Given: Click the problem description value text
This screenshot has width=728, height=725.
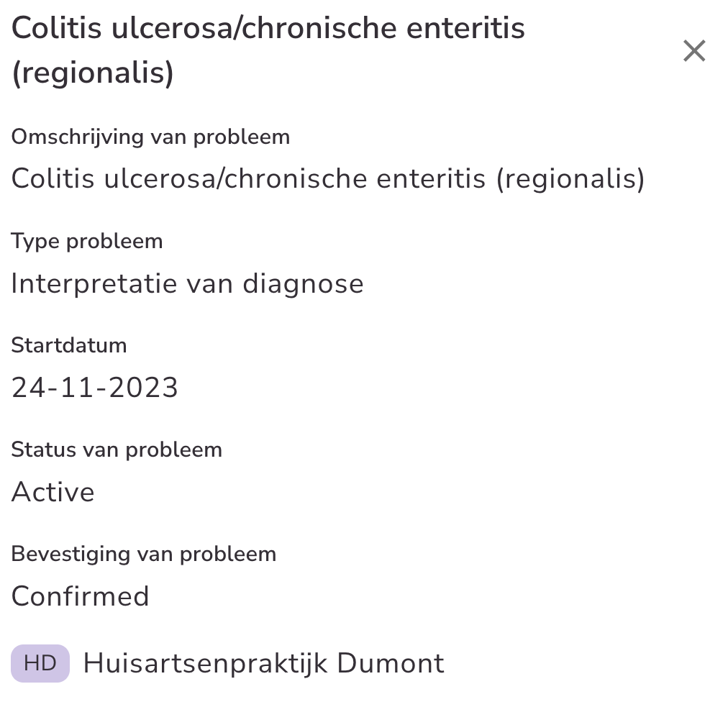Looking at the screenshot, I should (x=327, y=178).
